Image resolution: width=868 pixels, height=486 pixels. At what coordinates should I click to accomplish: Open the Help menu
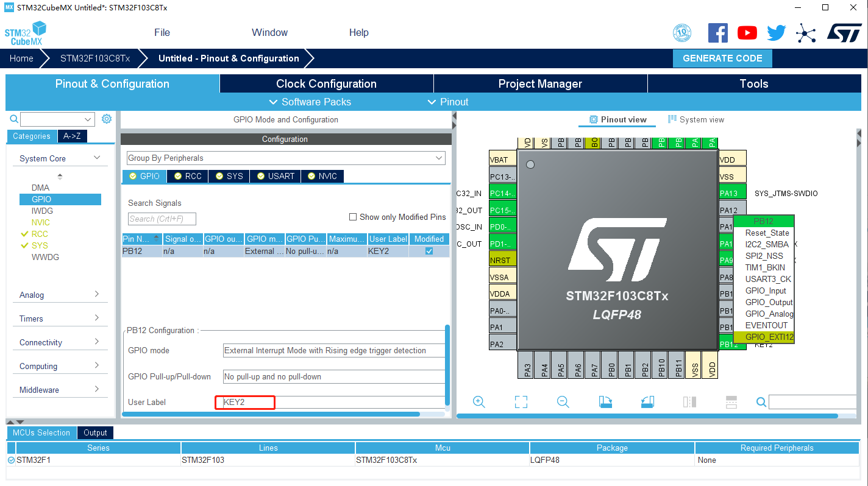coord(359,33)
